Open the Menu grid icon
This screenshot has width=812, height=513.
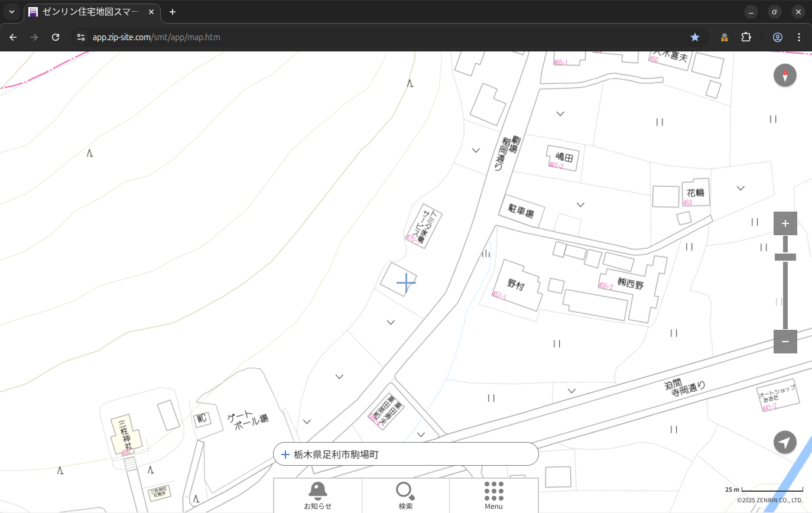pyautogui.click(x=493, y=495)
